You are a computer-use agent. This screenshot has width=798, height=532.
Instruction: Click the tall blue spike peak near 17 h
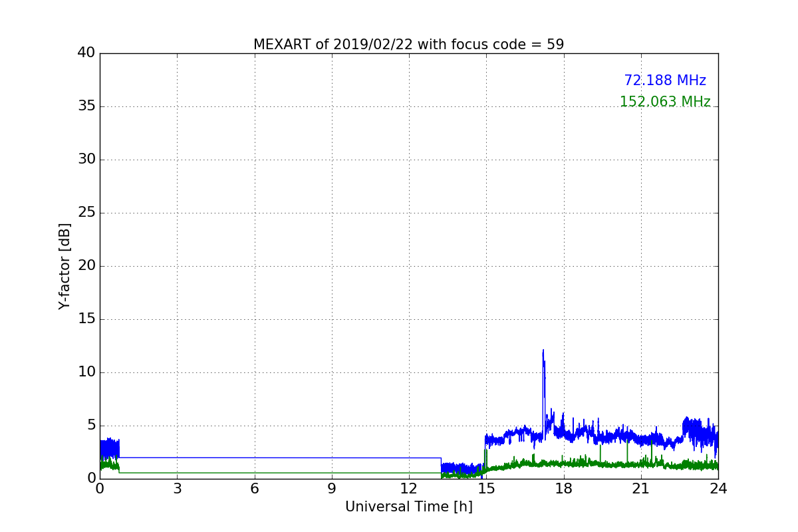click(543, 351)
